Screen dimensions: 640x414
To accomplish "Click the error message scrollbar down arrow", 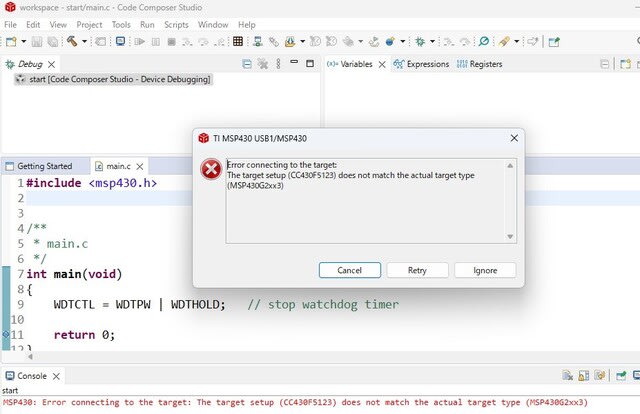I will coord(510,237).
